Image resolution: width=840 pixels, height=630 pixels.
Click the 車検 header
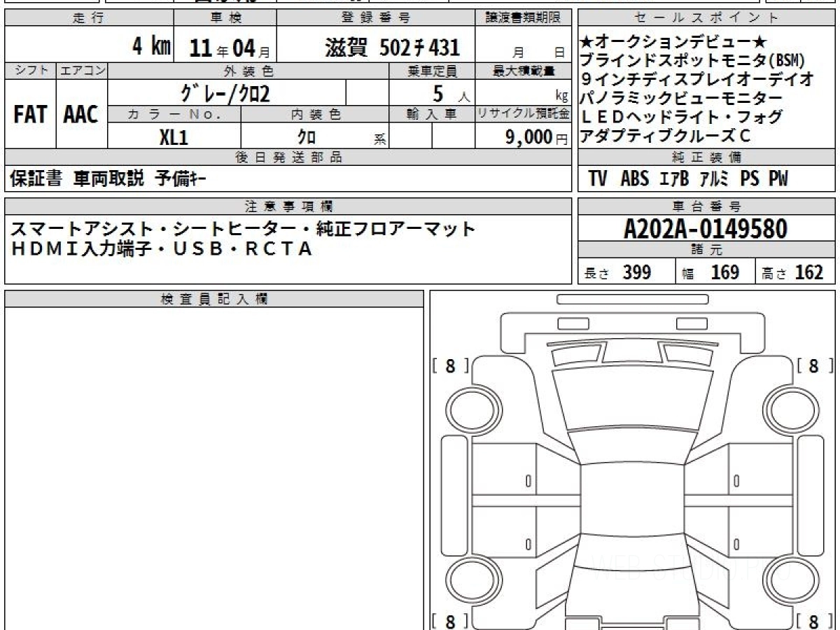click(x=225, y=18)
